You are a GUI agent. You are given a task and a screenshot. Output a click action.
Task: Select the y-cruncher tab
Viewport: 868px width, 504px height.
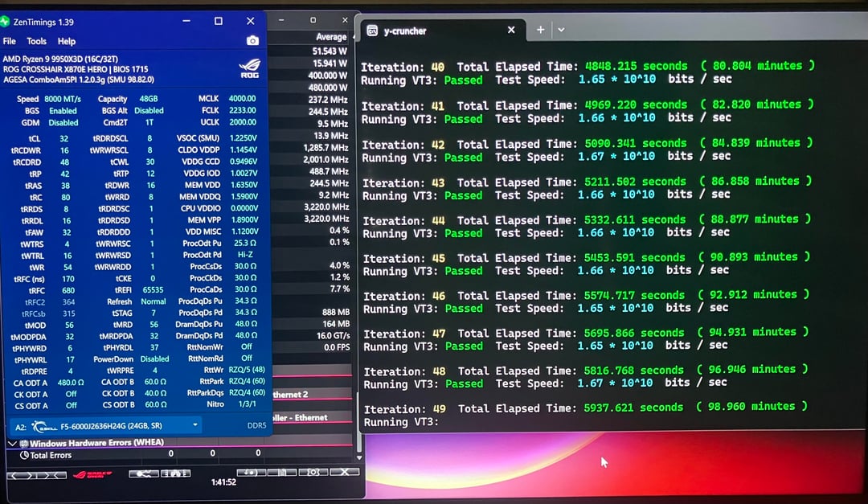click(442, 31)
